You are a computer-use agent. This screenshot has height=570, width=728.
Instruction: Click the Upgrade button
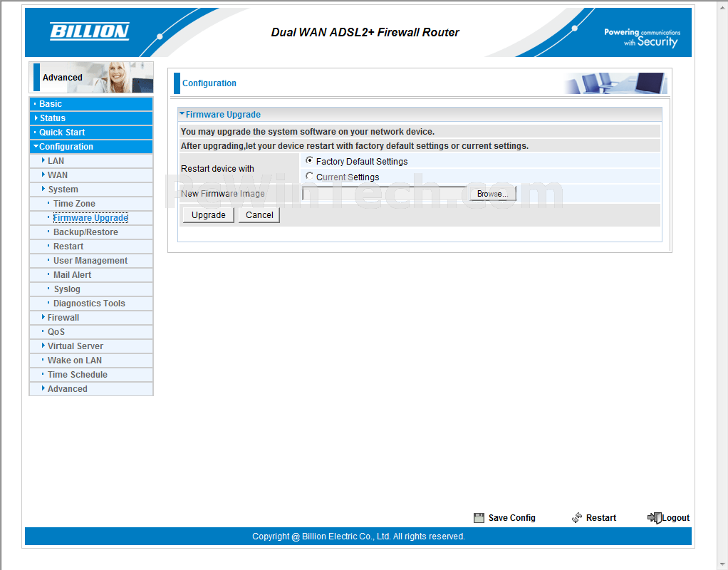click(x=208, y=215)
